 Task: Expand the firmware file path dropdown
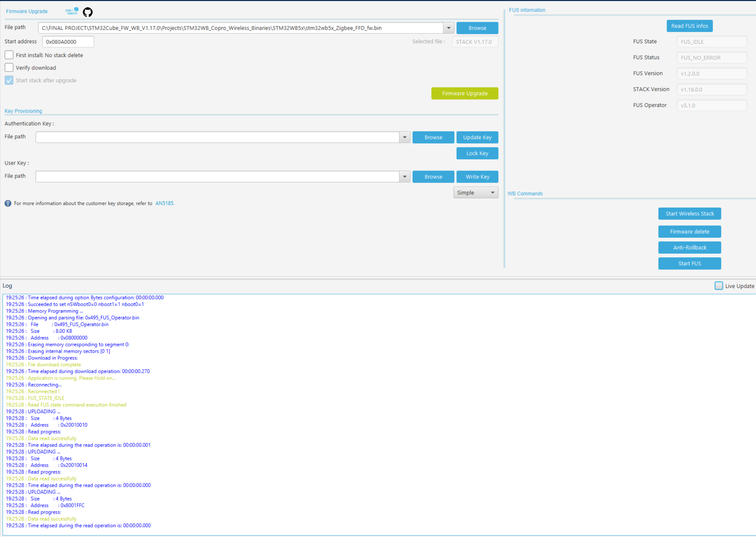pos(449,28)
